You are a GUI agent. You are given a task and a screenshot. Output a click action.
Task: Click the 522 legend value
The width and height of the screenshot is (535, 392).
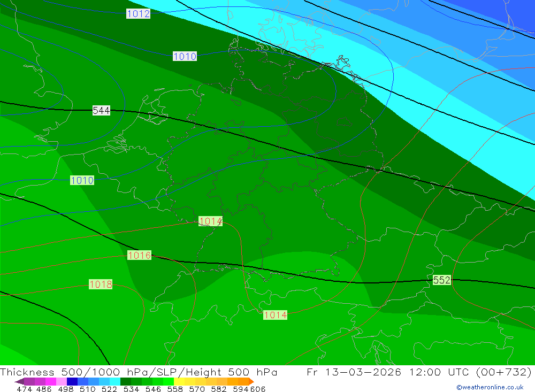click(109, 389)
